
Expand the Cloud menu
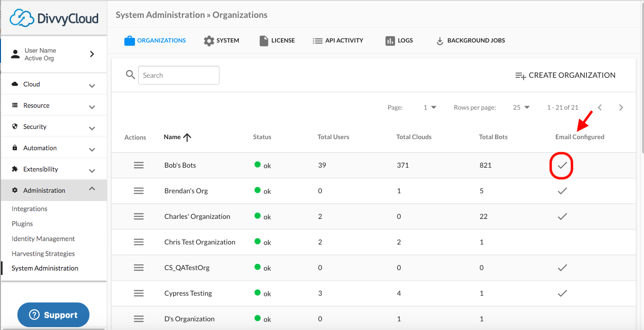click(54, 84)
